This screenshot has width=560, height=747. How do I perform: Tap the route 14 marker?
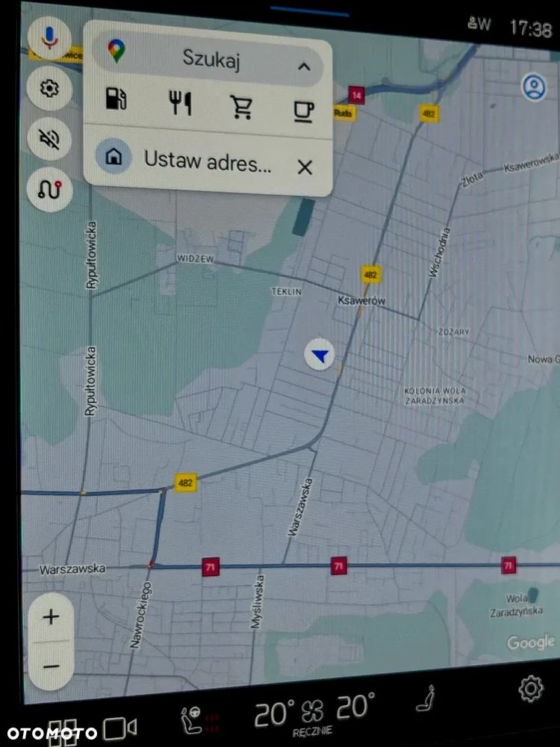pos(356,96)
